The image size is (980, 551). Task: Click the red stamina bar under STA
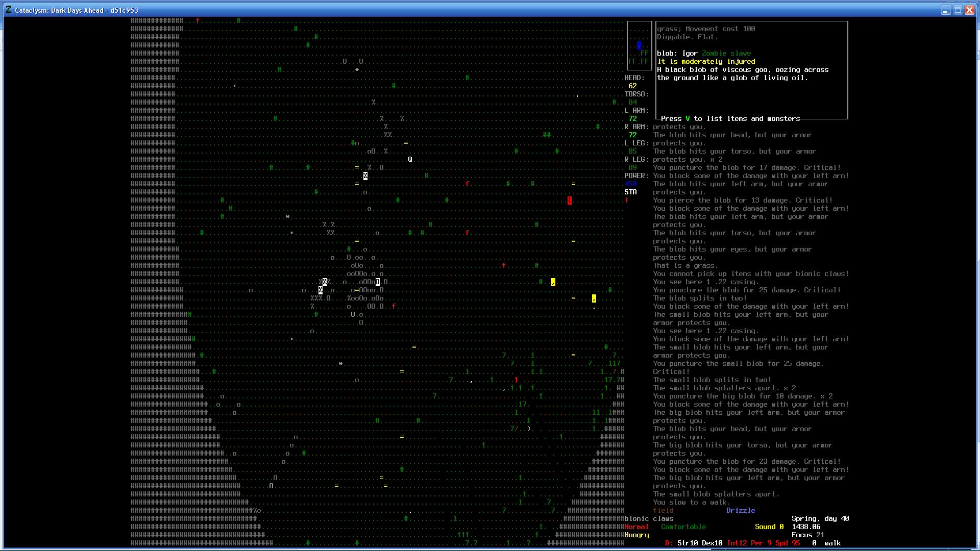627,201
